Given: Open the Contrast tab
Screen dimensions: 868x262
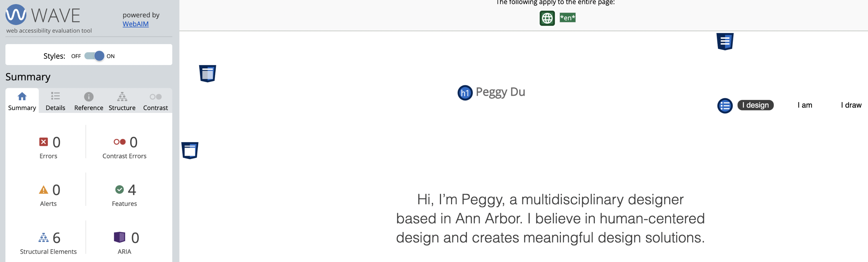Looking at the screenshot, I should point(155,101).
